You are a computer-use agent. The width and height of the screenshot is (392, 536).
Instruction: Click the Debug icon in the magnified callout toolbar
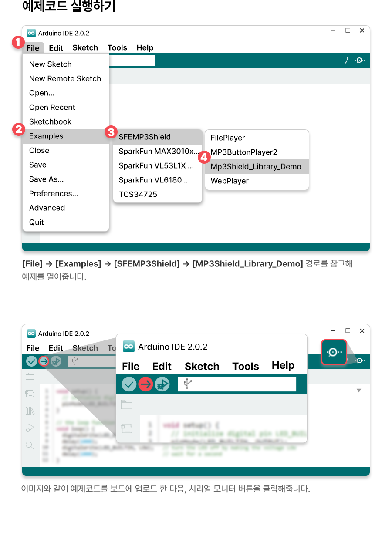click(162, 384)
